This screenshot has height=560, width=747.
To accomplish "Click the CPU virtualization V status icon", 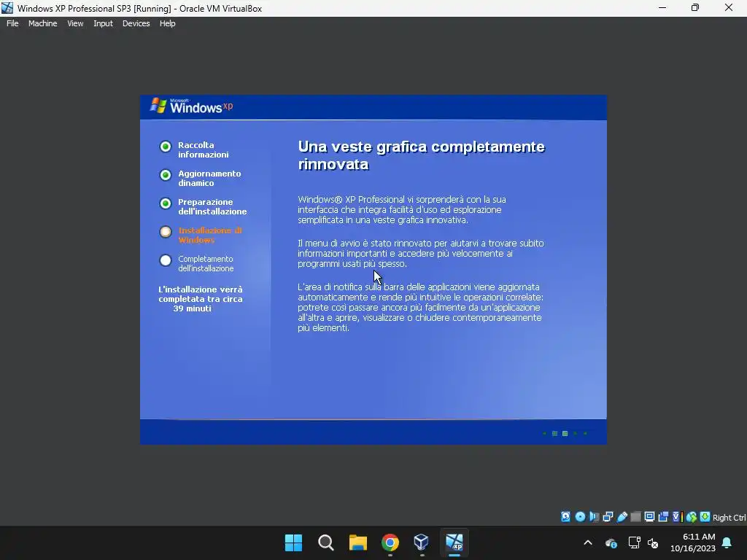I will point(677,517).
